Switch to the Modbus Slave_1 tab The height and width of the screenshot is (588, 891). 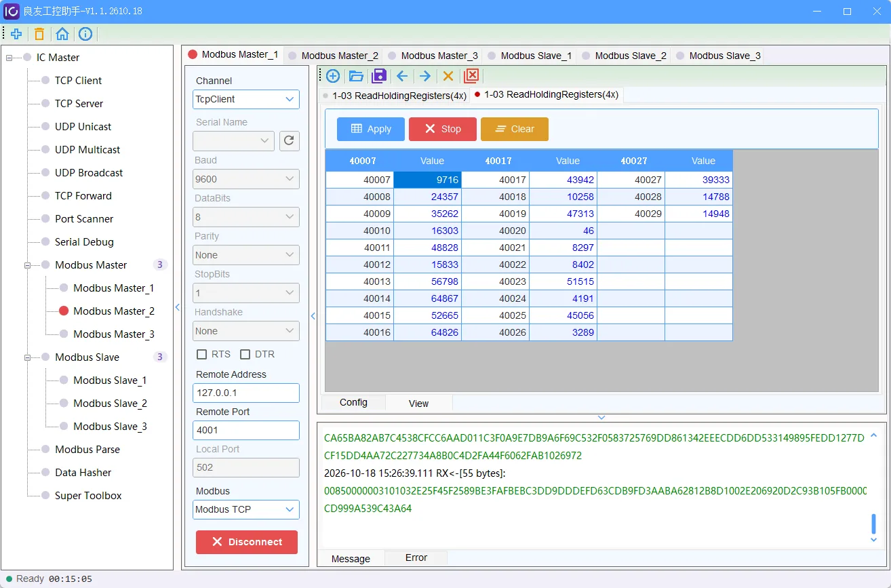click(x=530, y=56)
